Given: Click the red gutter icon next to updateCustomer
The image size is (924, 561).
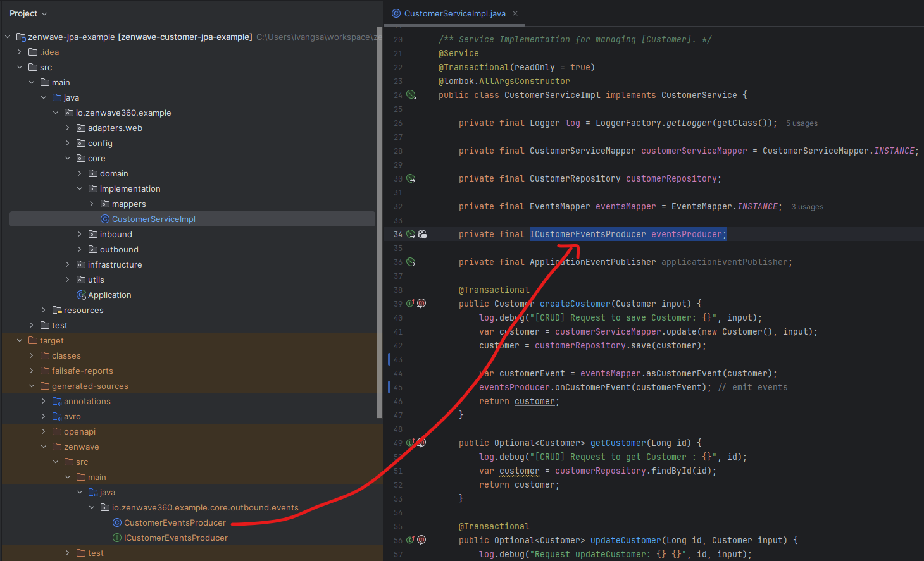Looking at the screenshot, I should click(x=421, y=540).
